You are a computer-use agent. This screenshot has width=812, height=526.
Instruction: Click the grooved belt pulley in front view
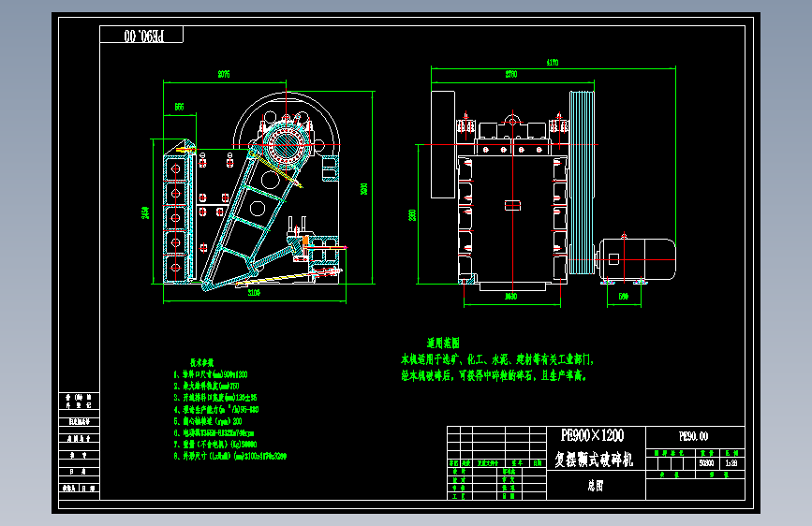point(582,183)
